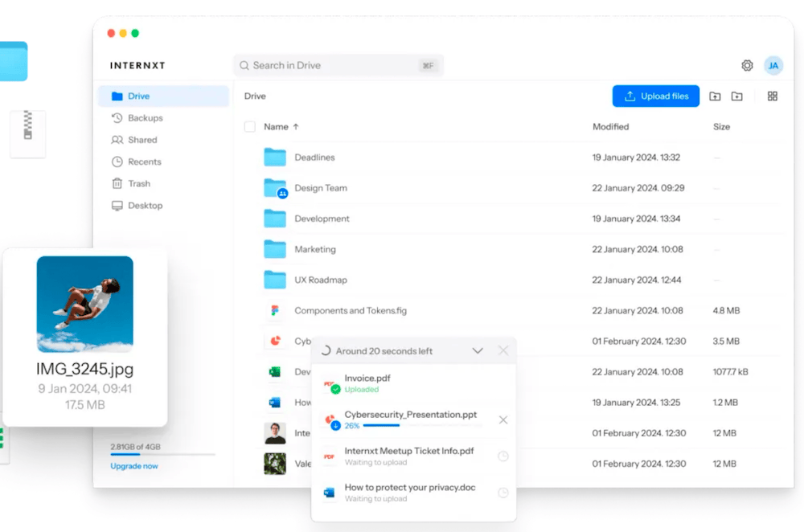Click the Excel file icon
Screen dimensions: 804x532
pos(275,371)
